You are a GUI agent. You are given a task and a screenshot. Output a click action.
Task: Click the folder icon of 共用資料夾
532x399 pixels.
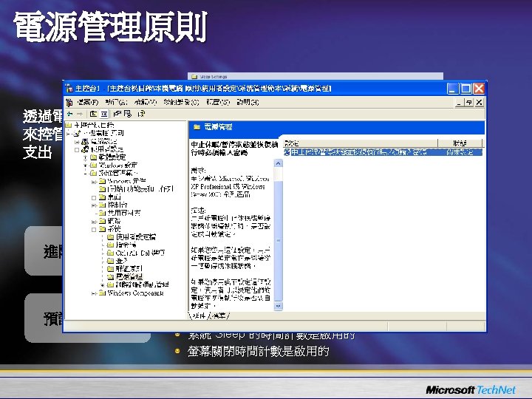[x=102, y=213]
